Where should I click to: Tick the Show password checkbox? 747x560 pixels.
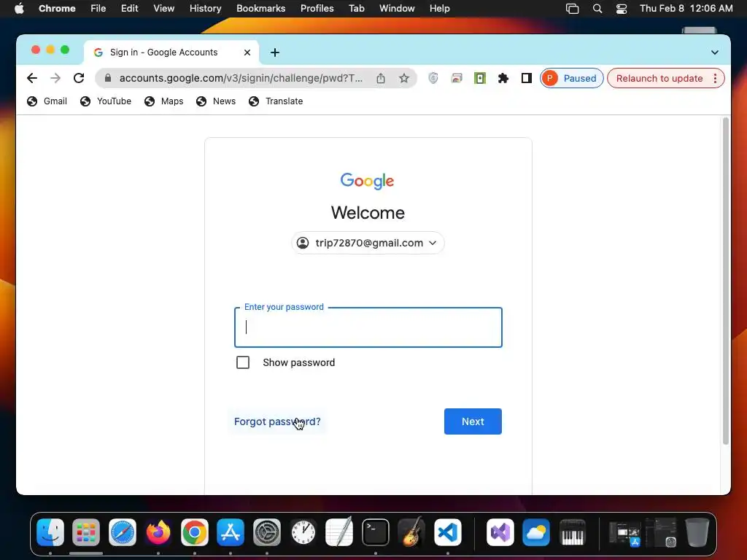243,362
